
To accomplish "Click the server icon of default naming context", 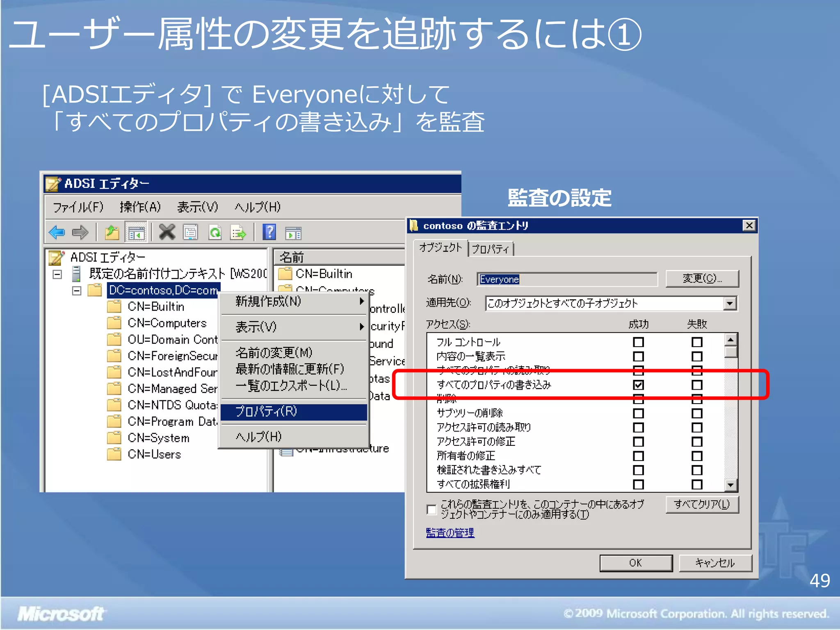I will [x=76, y=274].
